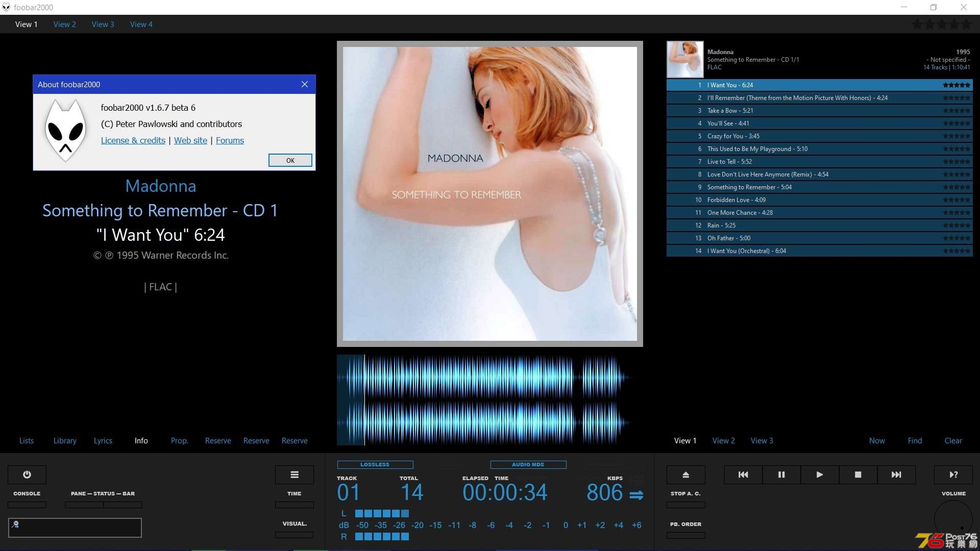The height and width of the screenshot is (551, 980).
Task: Click OK in About foobar2000 dialog
Action: (x=290, y=160)
